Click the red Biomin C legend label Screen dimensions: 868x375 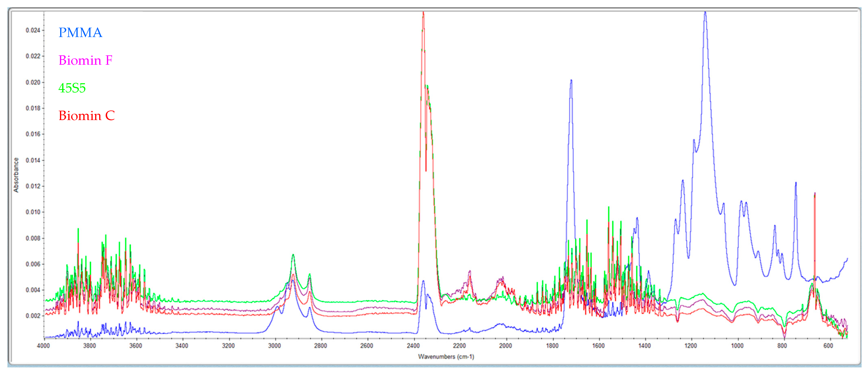(x=87, y=116)
